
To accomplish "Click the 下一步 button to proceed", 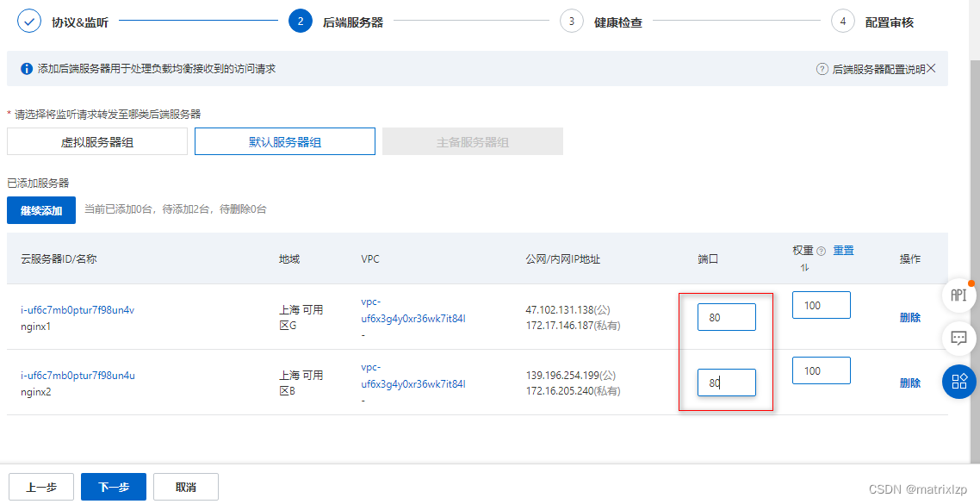I will click(113, 486).
